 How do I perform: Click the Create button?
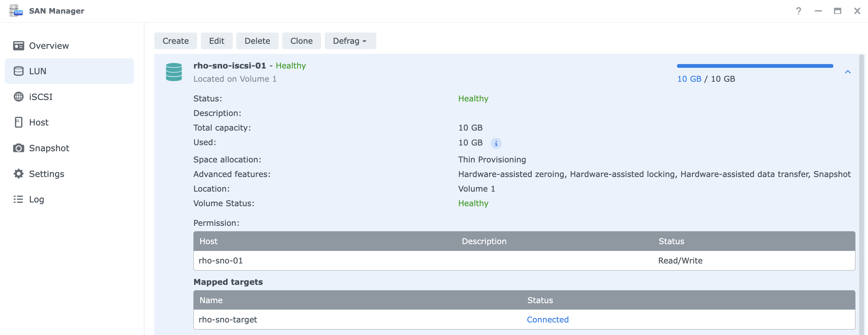(175, 41)
